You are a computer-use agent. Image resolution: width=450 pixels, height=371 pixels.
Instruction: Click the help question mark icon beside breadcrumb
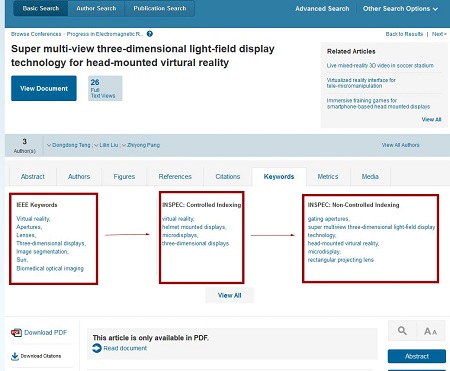[150, 34]
